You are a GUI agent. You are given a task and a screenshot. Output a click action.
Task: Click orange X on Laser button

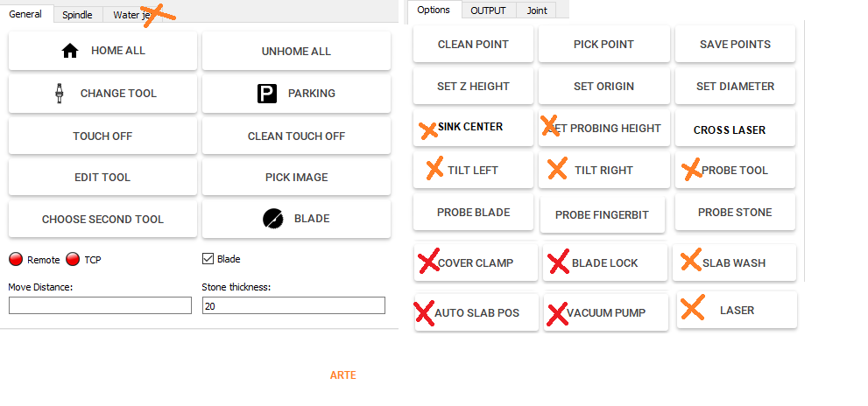[x=692, y=308]
